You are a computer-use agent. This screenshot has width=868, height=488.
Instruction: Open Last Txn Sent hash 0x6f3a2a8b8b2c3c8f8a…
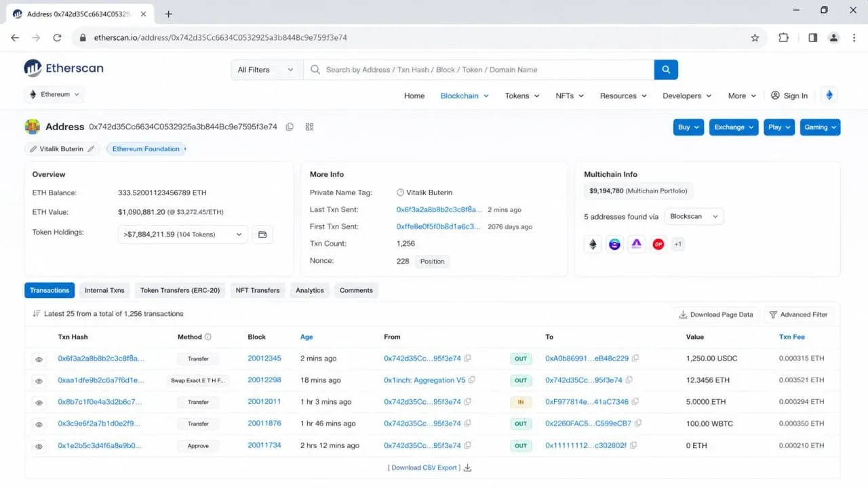(439, 209)
